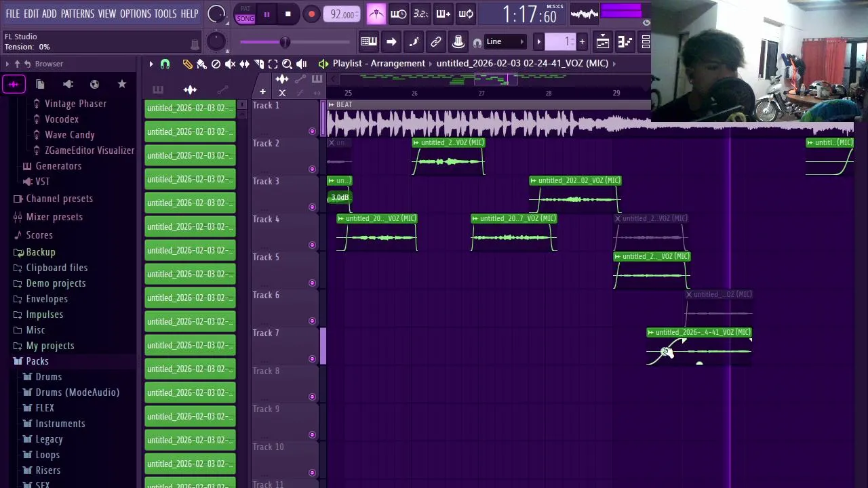Viewport: 868px width, 488px height.
Task: Select the BEAT audio clip on Track 1
Action: click(x=488, y=120)
